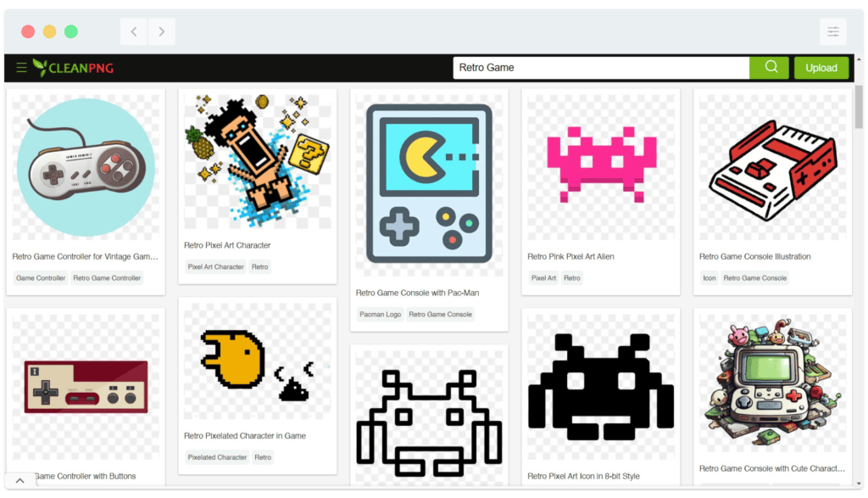This screenshot has height=498, width=868.
Task: Click the scroll-to-top chevron arrow
Action: (19, 480)
